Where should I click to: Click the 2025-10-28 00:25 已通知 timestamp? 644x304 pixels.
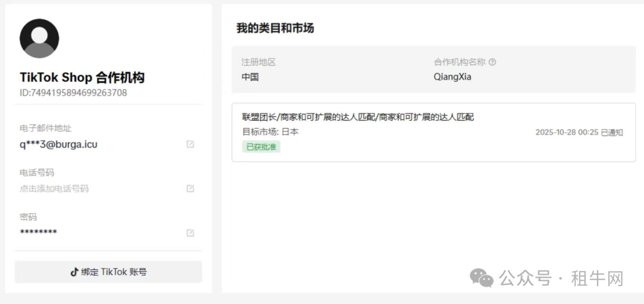tap(579, 133)
